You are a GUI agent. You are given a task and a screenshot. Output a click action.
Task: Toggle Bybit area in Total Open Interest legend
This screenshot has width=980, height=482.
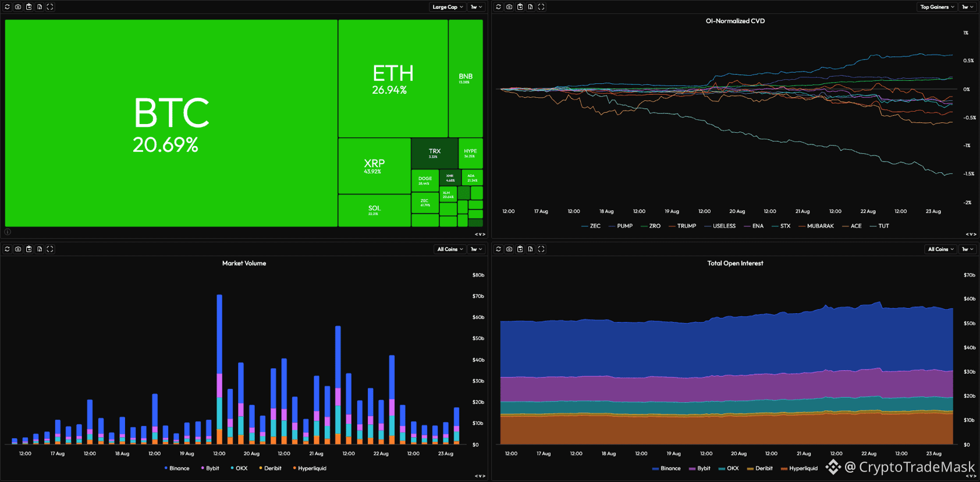(700, 468)
